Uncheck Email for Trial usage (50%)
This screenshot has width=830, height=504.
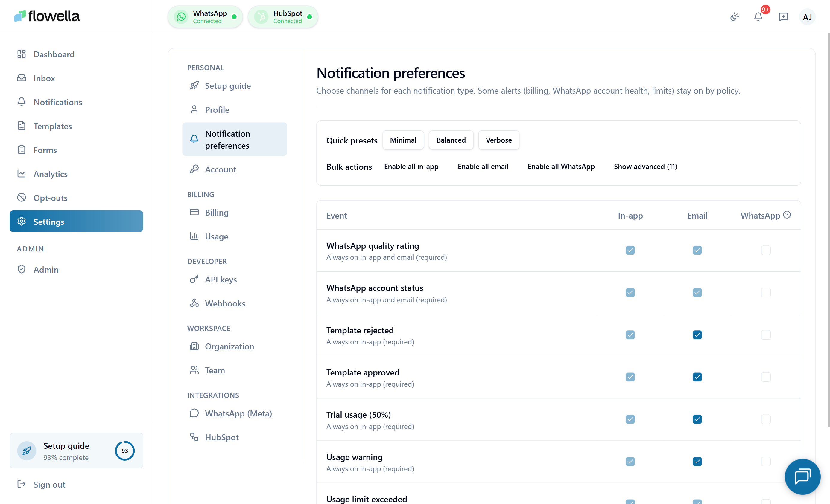[697, 419]
